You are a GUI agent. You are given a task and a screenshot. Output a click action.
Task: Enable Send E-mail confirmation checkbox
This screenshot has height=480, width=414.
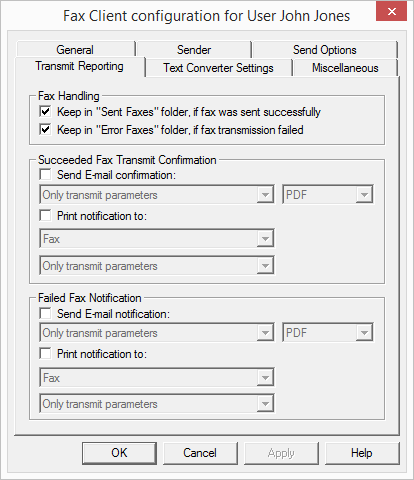[45, 174]
